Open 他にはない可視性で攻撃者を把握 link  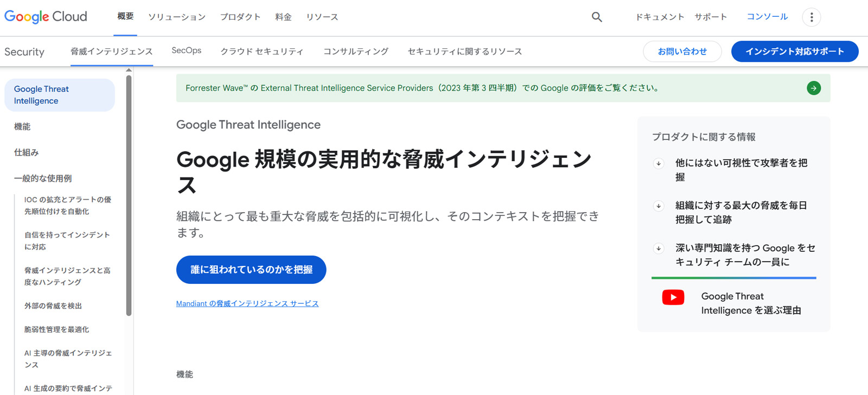coord(741,170)
